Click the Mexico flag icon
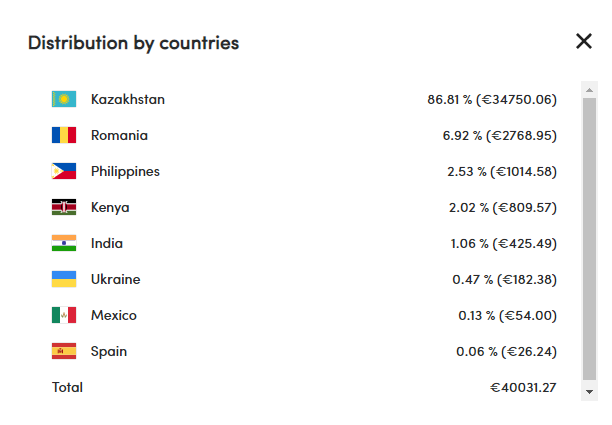 [64, 315]
